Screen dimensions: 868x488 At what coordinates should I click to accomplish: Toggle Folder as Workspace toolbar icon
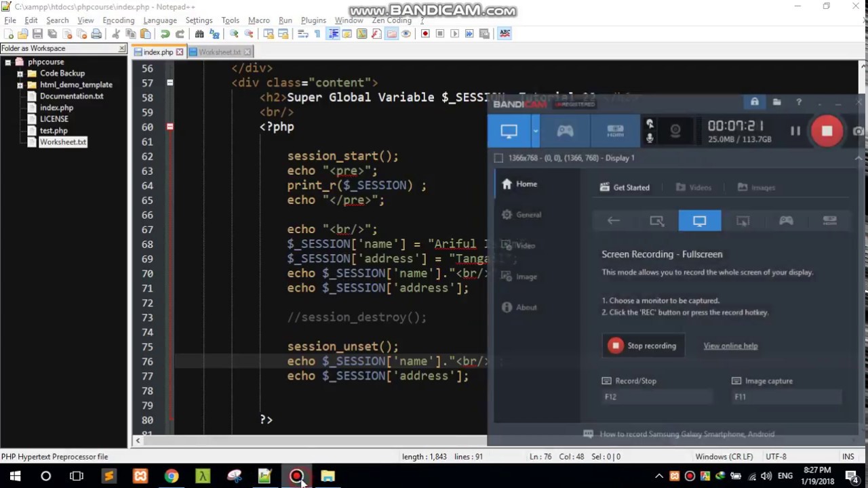(x=391, y=34)
